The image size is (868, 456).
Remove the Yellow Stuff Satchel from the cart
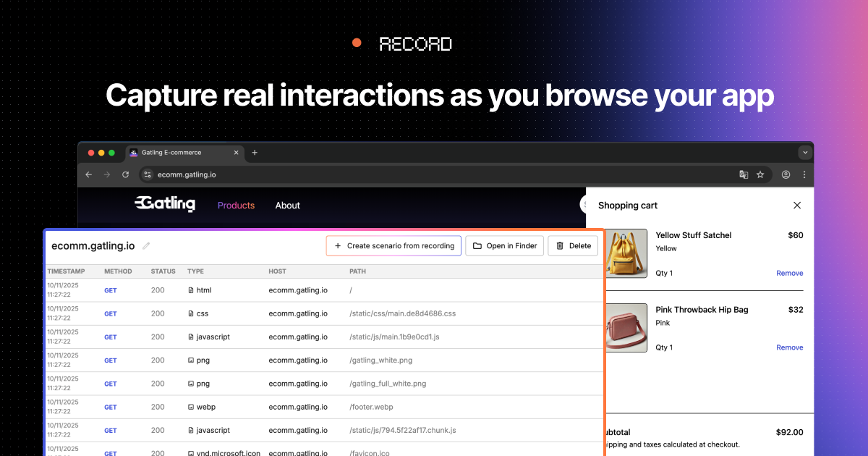click(789, 273)
